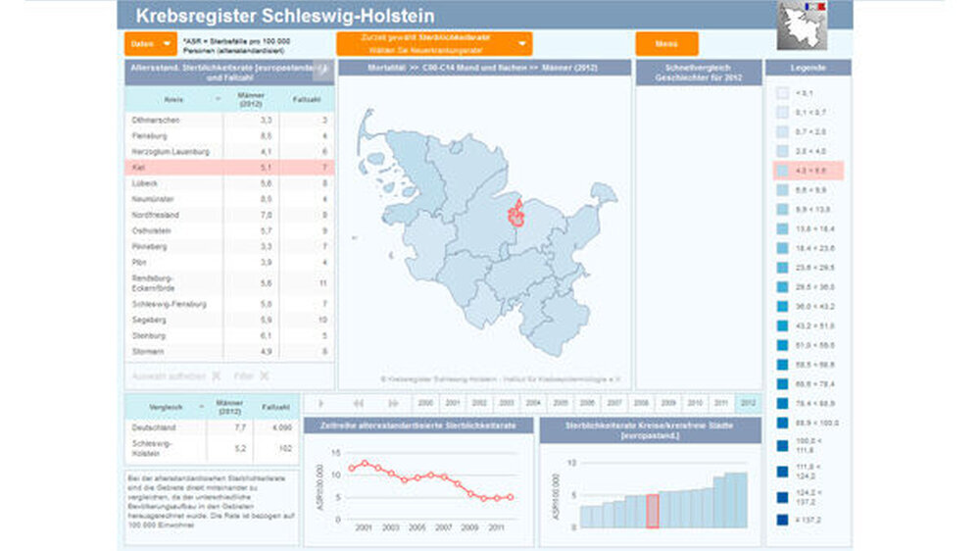The image size is (980, 551).
Task: Click the darkest legend swatch ≥ 137,2
Action: pos(782,520)
